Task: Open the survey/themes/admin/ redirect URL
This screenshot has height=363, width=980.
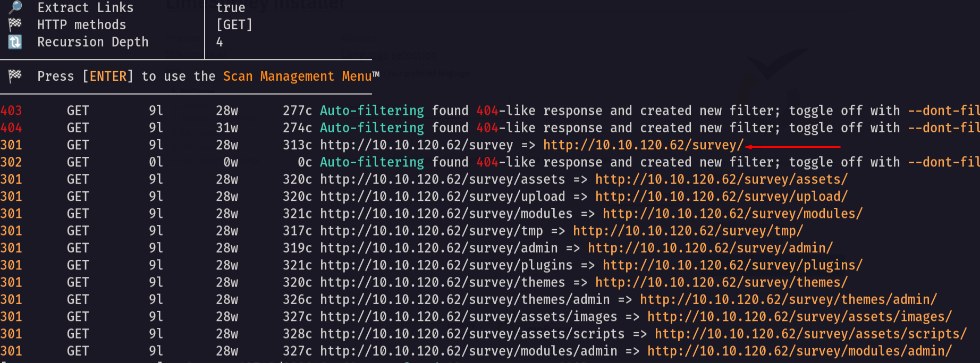Action: pos(788,300)
